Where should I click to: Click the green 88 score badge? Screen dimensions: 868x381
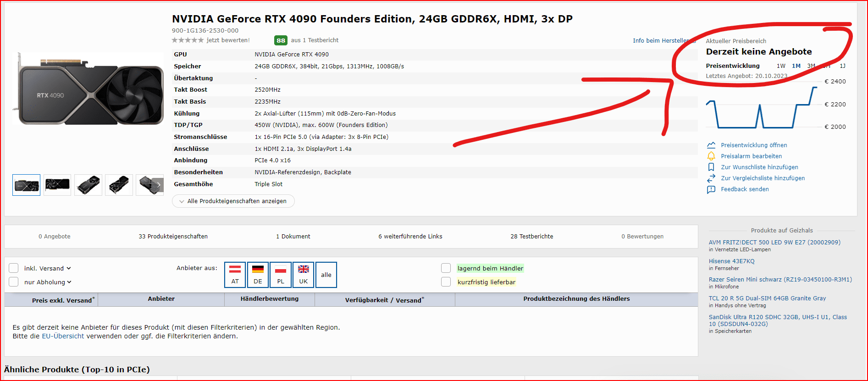pyautogui.click(x=281, y=40)
